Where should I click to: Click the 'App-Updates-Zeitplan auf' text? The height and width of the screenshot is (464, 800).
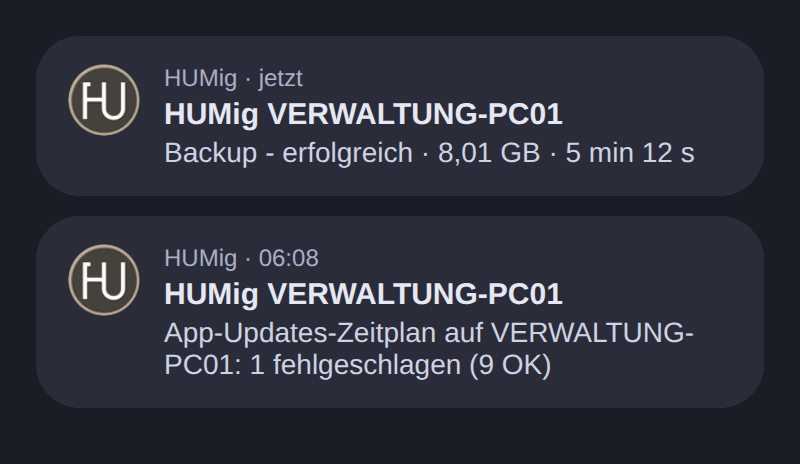[x=323, y=333]
